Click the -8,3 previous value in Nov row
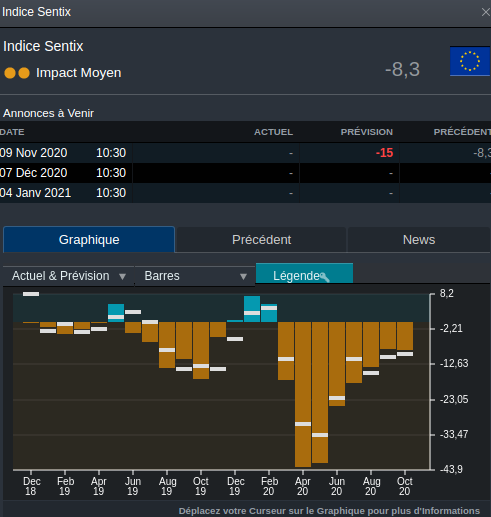The image size is (491, 517). coord(482,153)
